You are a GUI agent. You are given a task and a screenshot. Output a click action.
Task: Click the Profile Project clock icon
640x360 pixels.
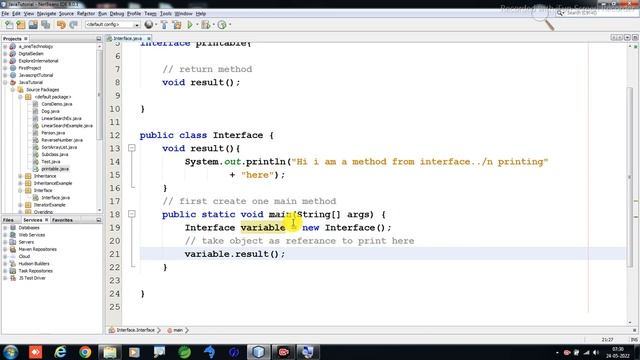[222, 25]
